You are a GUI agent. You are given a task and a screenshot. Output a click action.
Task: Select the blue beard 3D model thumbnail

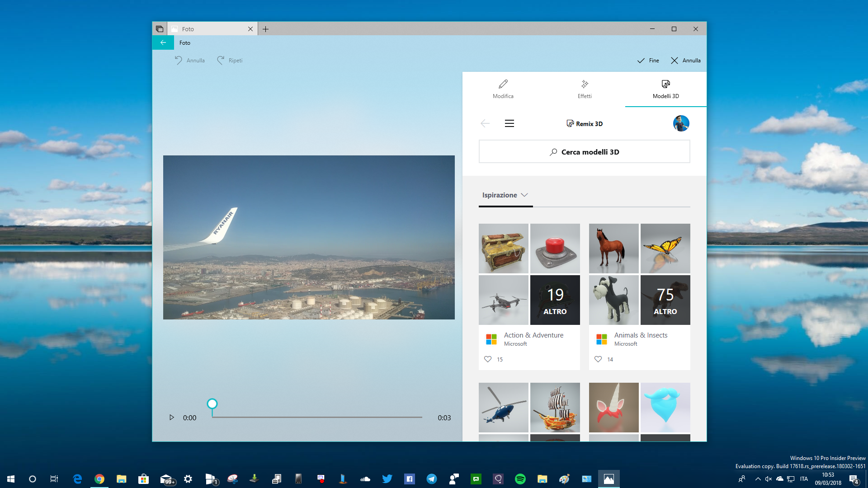click(665, 408)
